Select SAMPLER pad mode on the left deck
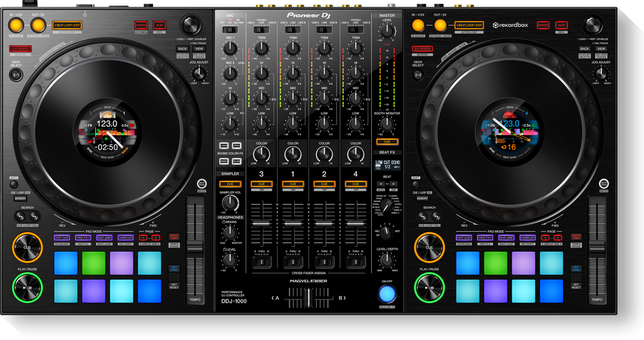Image resolution: width=644 pixels, height=340 pixels. point(126,238)
